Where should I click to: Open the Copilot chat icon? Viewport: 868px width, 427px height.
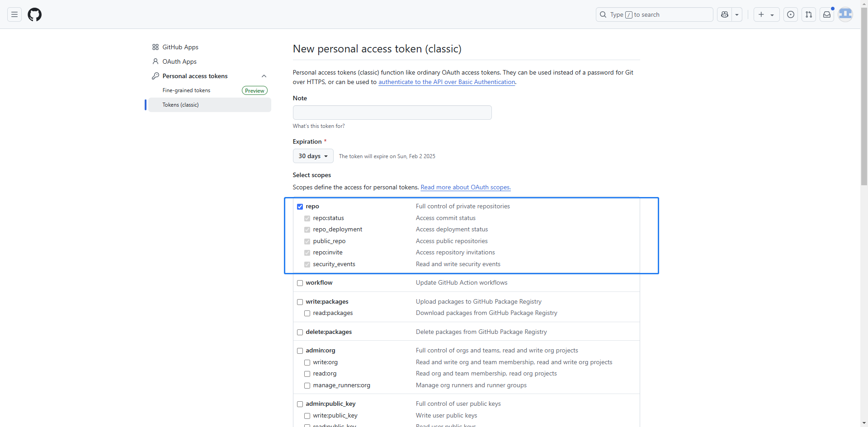(725, 14)
